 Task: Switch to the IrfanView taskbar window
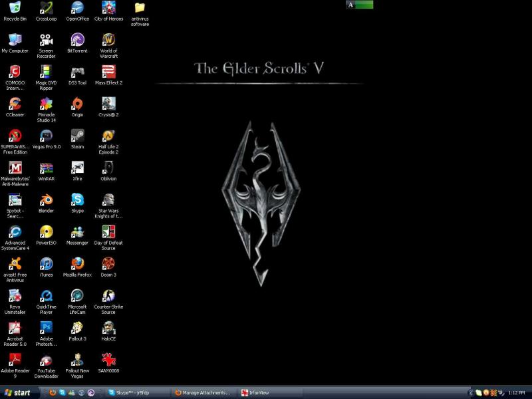[x=271, y=392]
